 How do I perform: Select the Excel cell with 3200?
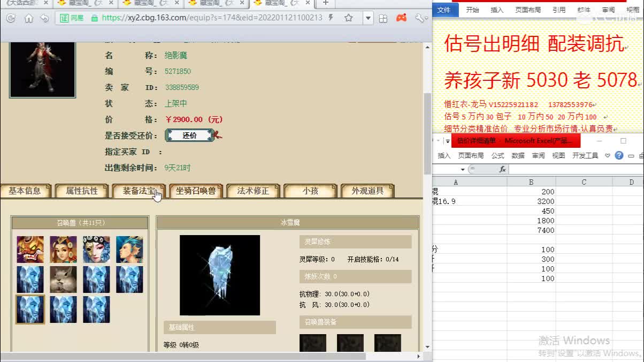tap(531, 201)
